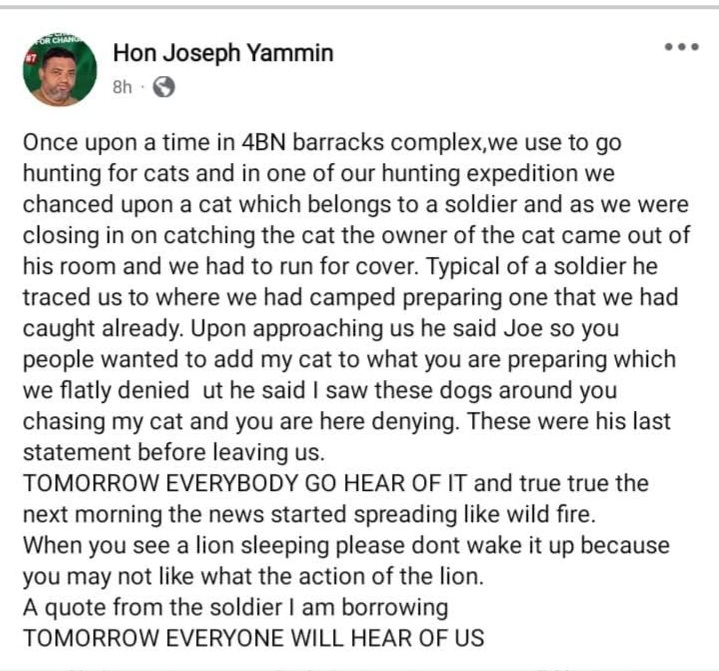The image size is (719, 671).
Task: Click line starting 'closing in on catching'
Action: [x=357, y=236]
